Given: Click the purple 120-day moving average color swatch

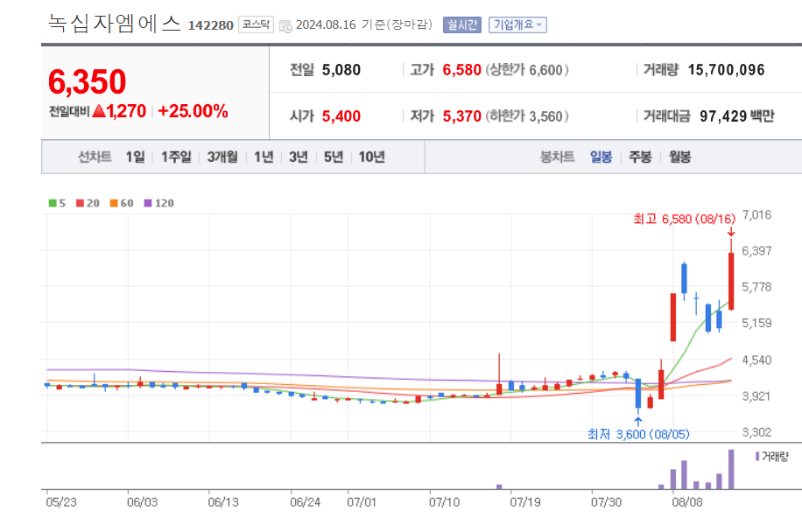Looking at the screenshot, I should pyautogui.click(x=147, y=201).
